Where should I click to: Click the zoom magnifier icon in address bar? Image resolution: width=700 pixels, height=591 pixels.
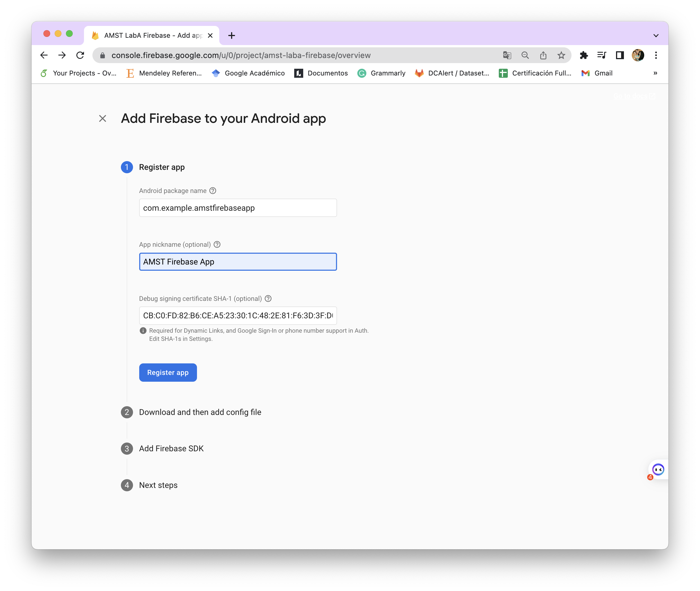click(x=525, y=55)
